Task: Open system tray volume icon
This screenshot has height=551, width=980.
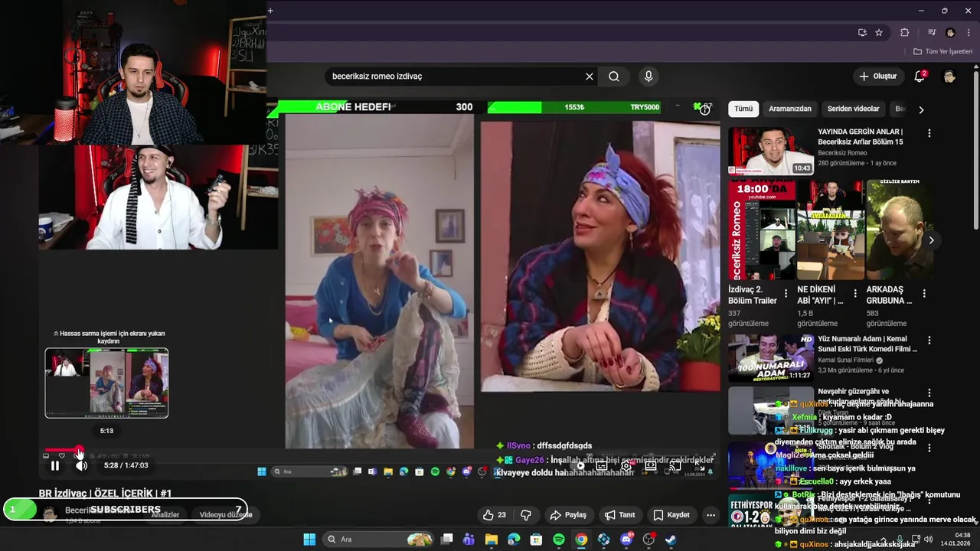Action: tap(929, 540)
